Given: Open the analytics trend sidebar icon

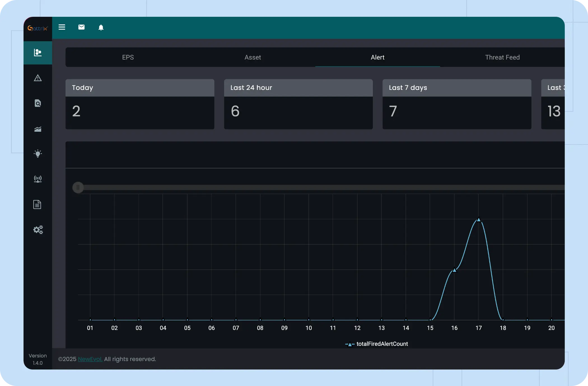Looking at the screenshot, I should tap(38, 129).
